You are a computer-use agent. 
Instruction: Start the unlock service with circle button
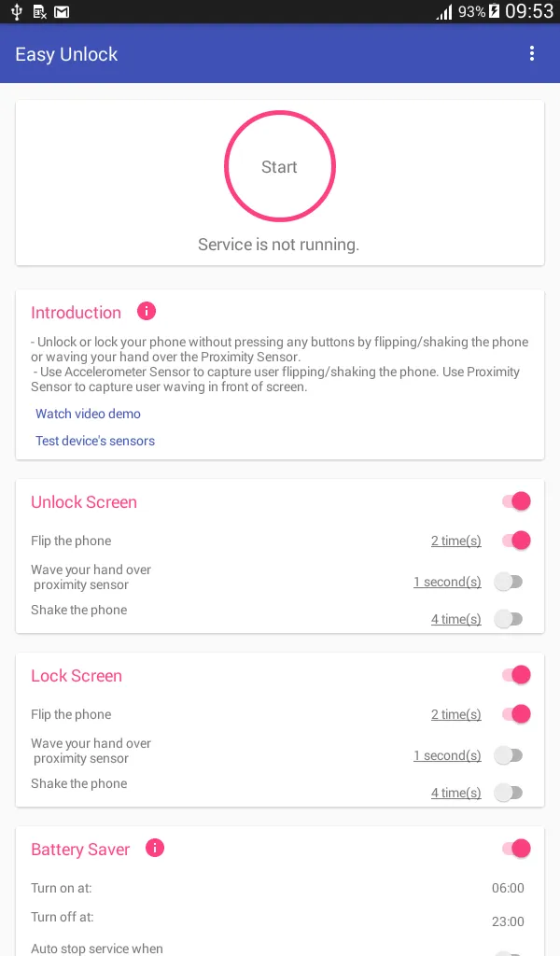pos(280,166)
